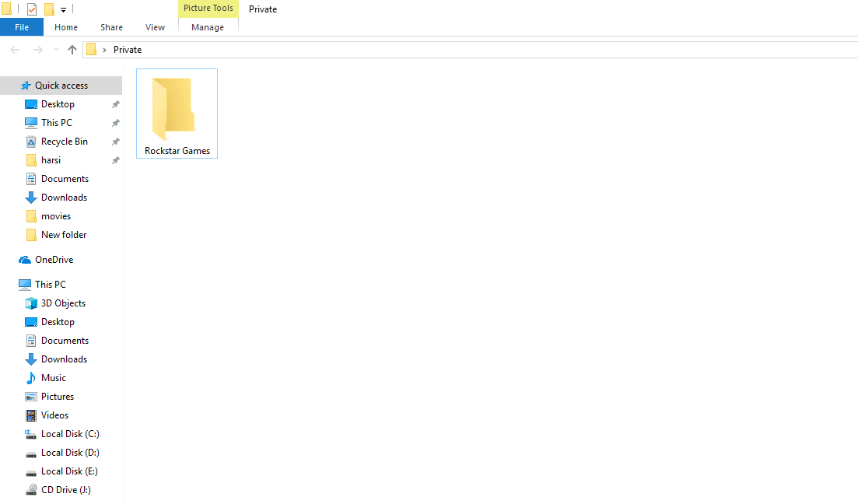Open the File menu
This screenshot has height=504, width=858.
tap(22, 26)
